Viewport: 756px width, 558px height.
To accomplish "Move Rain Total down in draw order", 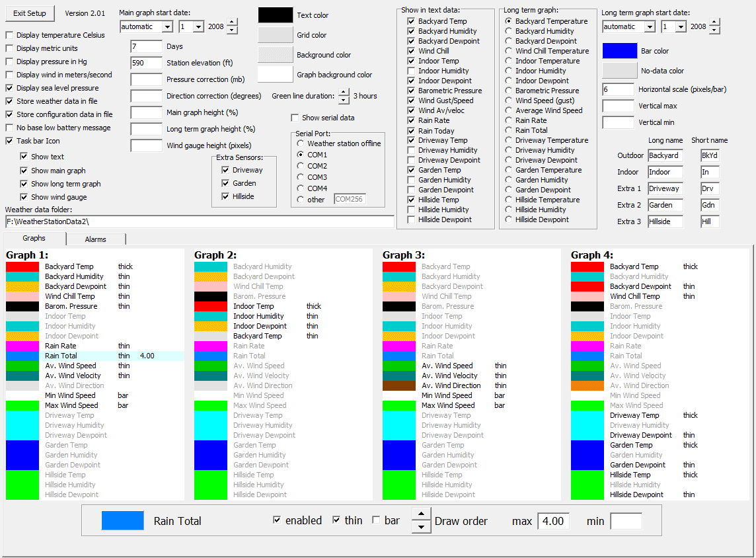I will 422,527.
